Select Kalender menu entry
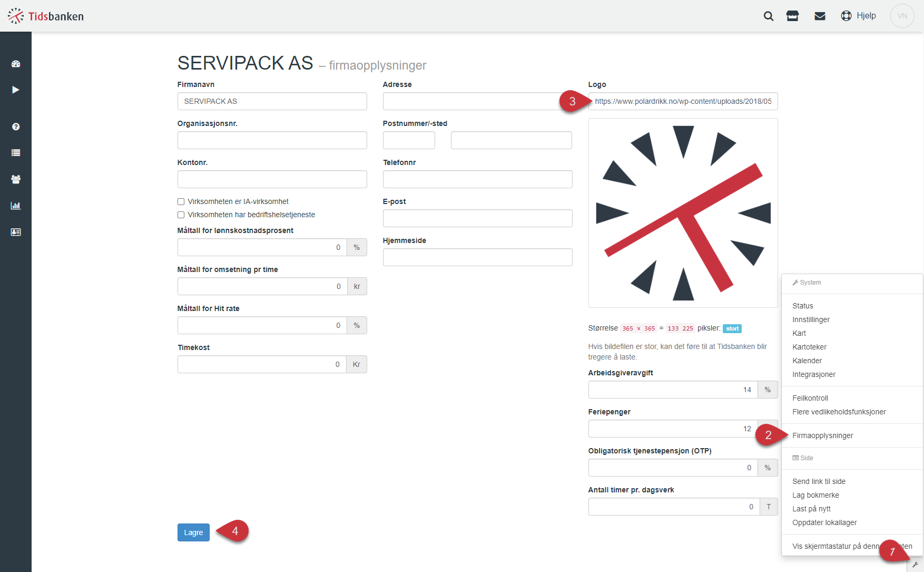 (807, 361)
